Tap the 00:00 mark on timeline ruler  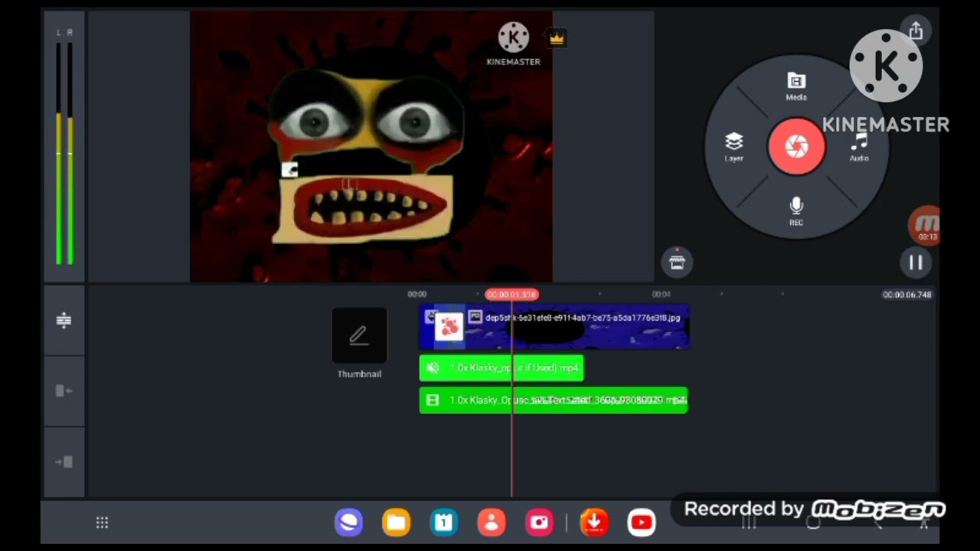(x=417, y=294)
